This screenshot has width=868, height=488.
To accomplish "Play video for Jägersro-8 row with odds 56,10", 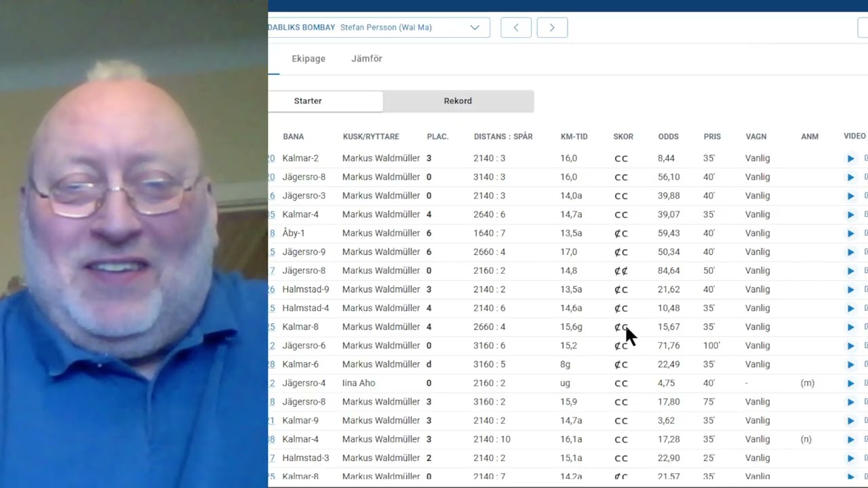I will (850, 178).
